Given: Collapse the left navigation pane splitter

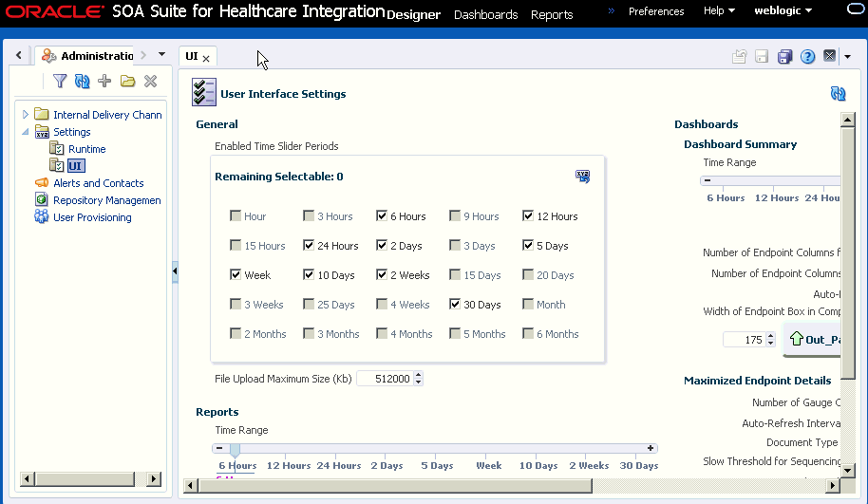Looking at the screenshot, I should click(175, 271).
